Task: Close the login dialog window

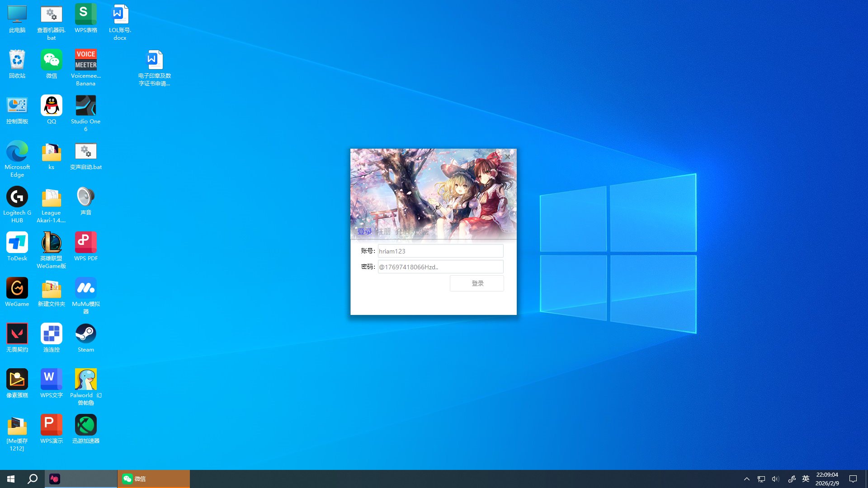Action: coord(507,157)
